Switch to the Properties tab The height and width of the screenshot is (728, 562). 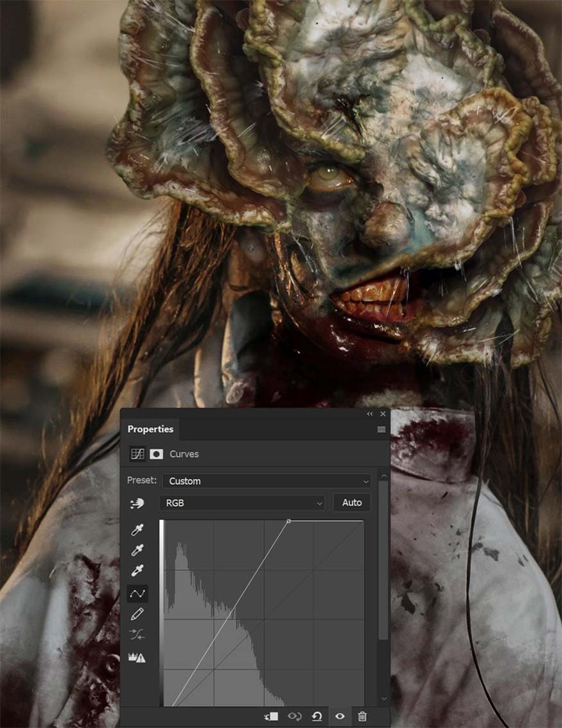click(x=150, y=429)
